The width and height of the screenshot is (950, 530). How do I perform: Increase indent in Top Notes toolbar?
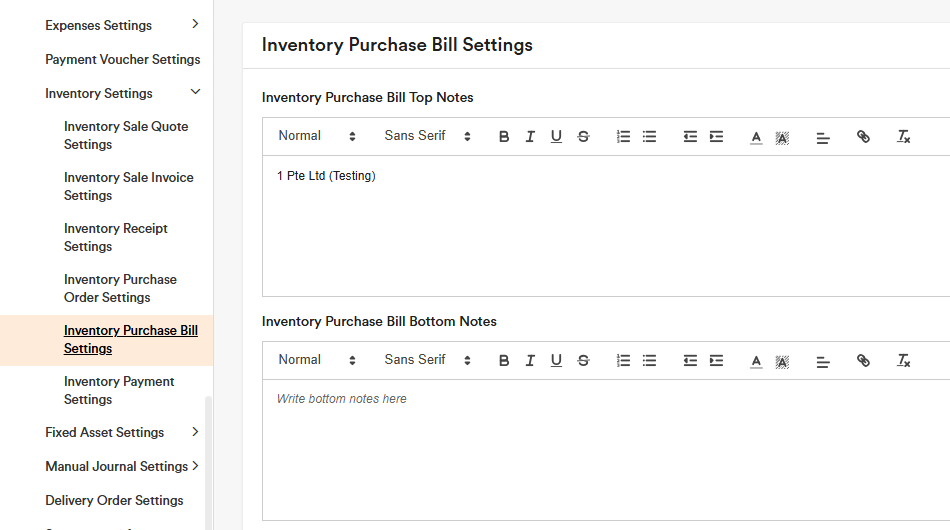[716, 137]
